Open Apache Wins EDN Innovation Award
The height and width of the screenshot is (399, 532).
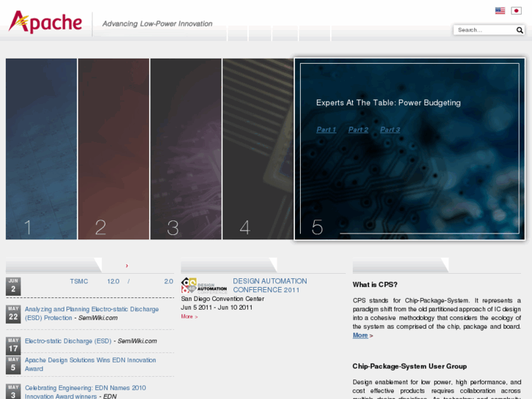90,365
